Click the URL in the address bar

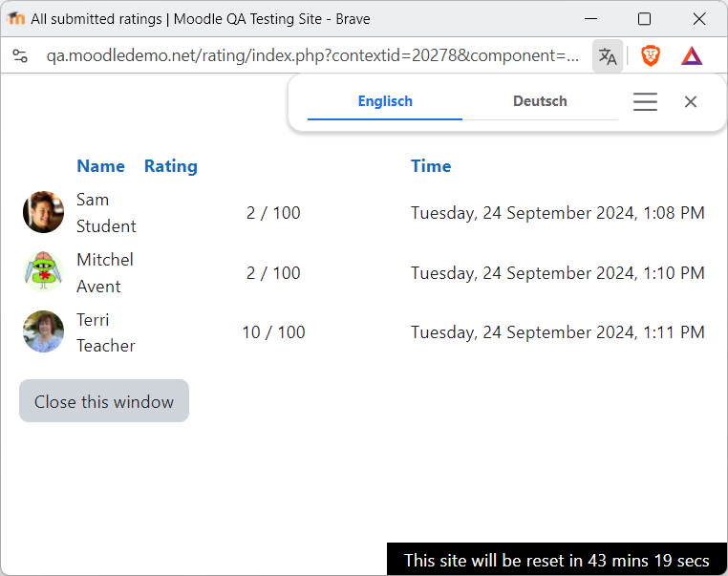(312, 55)
